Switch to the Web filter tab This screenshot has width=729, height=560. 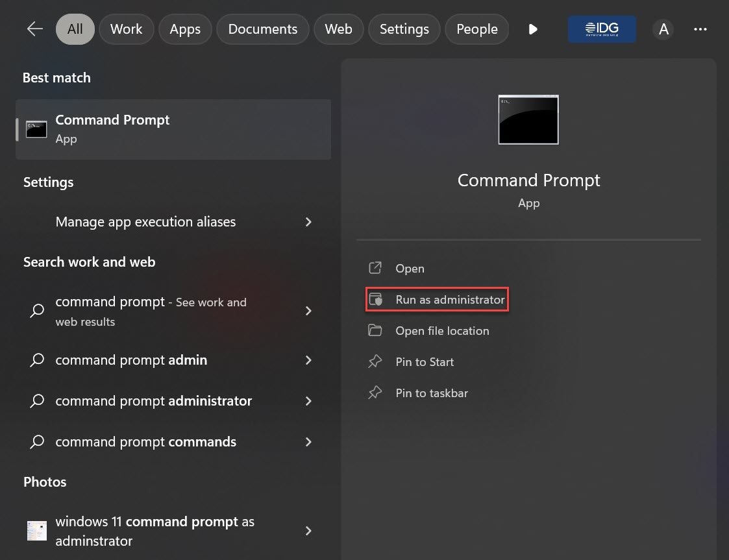[338, 29]
